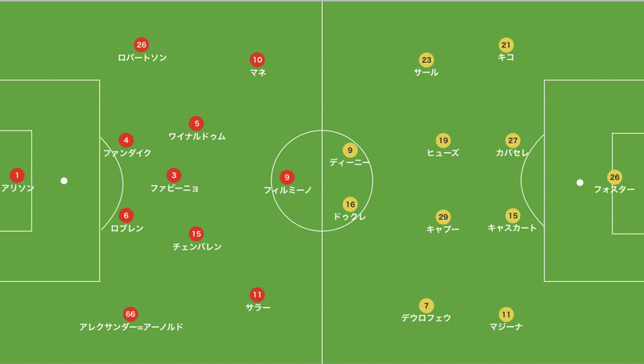Viewport: 644px width, 364px height.
Task: Click red number 3 ファビーニョ marker
Action: [174, 176]
